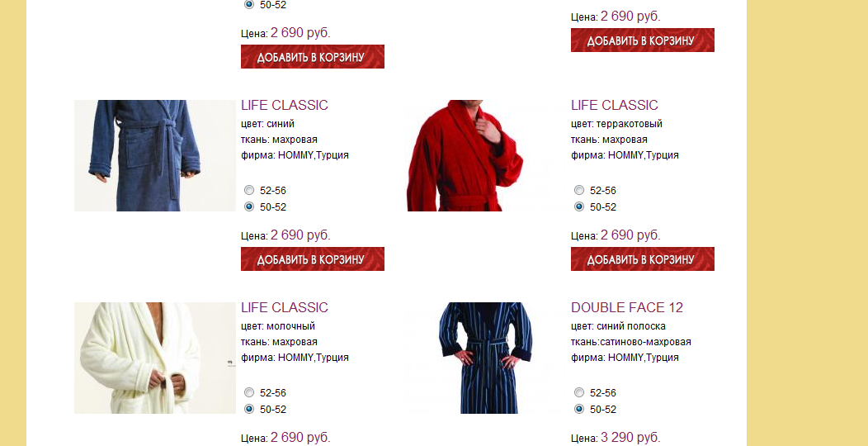This screenshot has height=446, width=868.
Task: Pick 52-56 size for Double Face 12 robe
Action: click(579, 392)
